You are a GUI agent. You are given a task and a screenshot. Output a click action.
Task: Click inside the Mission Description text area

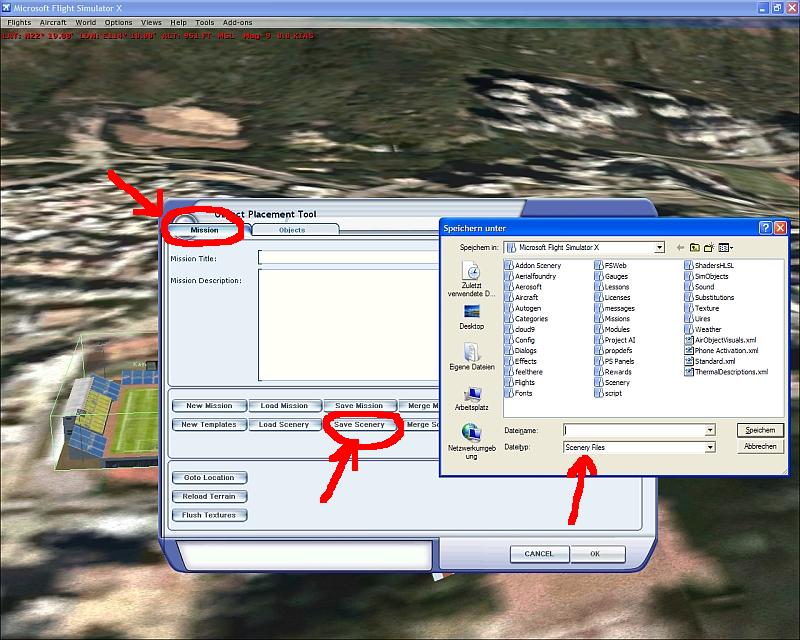pyautogui.click(x=348, y=325)
